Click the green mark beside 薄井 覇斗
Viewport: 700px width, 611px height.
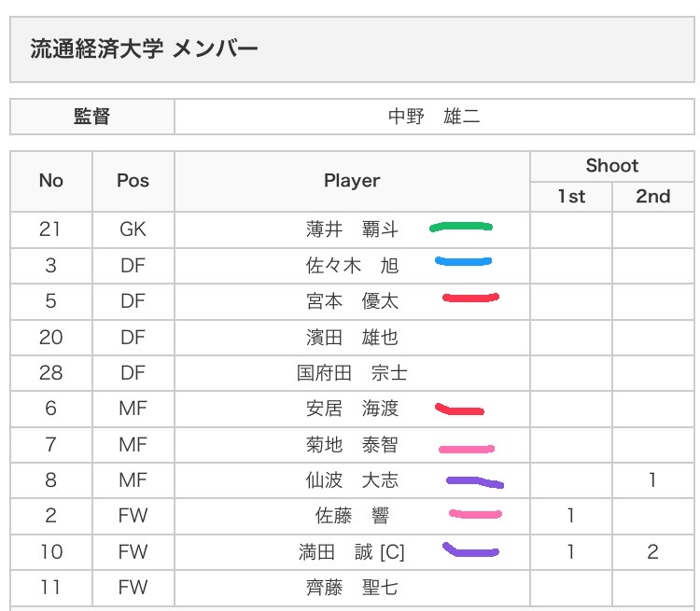coord(460,227)
